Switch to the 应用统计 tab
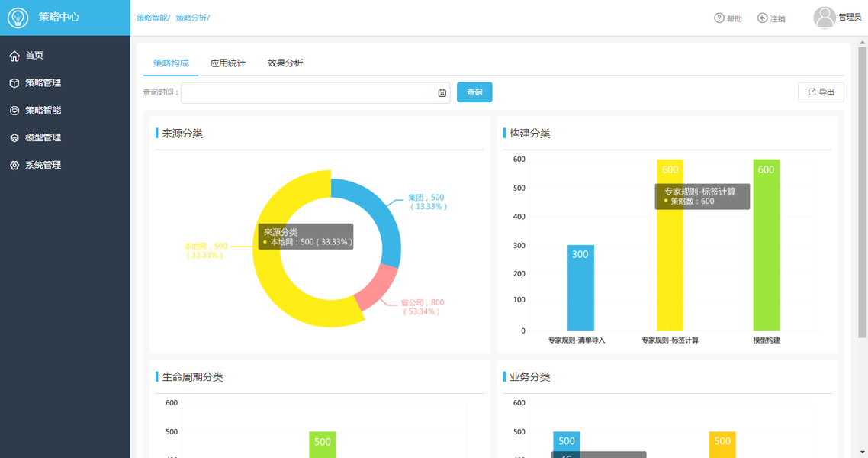The image size is (868, 458). [x=227, y=63]
